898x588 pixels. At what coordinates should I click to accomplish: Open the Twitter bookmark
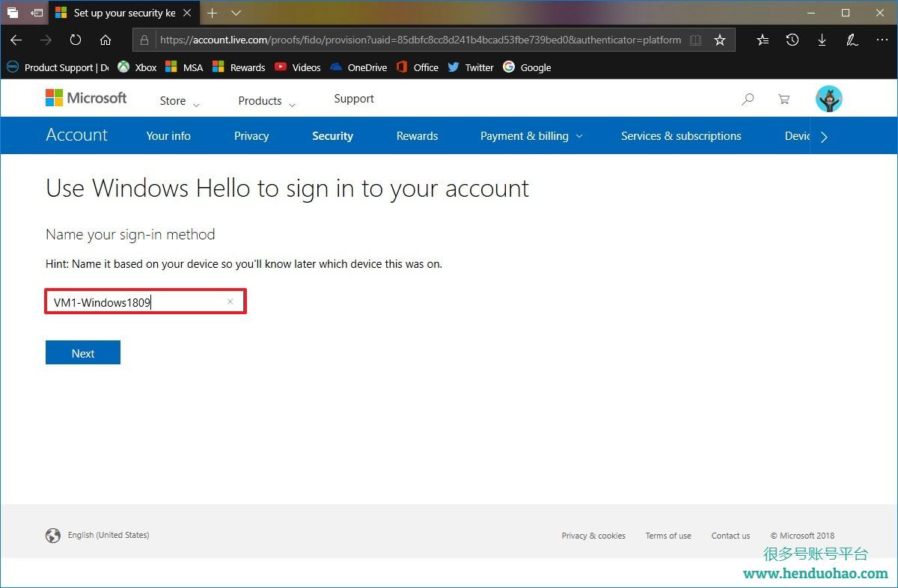pyautogui.click(x=471, y=67)
